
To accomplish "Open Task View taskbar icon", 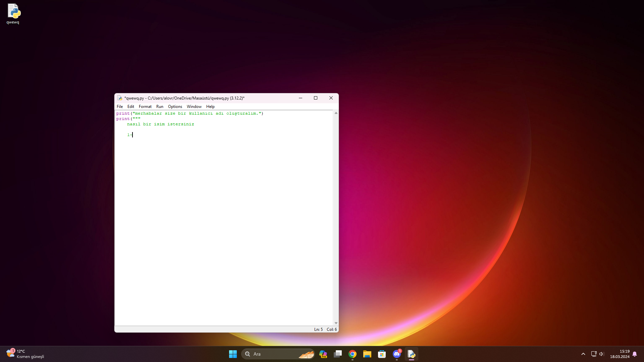I will pos(338,354).
